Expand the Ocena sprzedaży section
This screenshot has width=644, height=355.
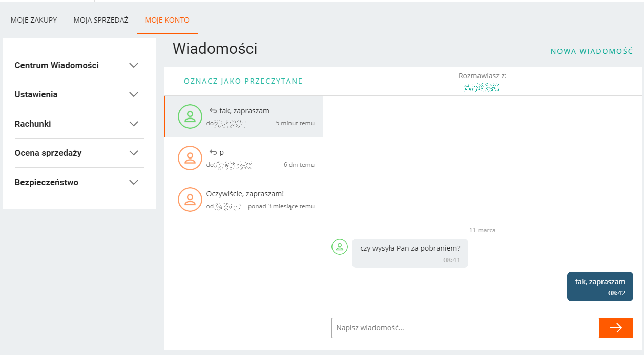click(x=134, y=153)
